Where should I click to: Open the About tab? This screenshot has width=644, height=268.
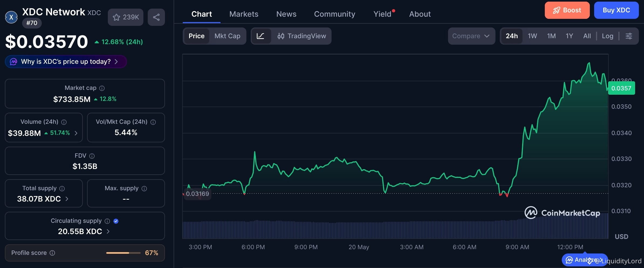420,14
